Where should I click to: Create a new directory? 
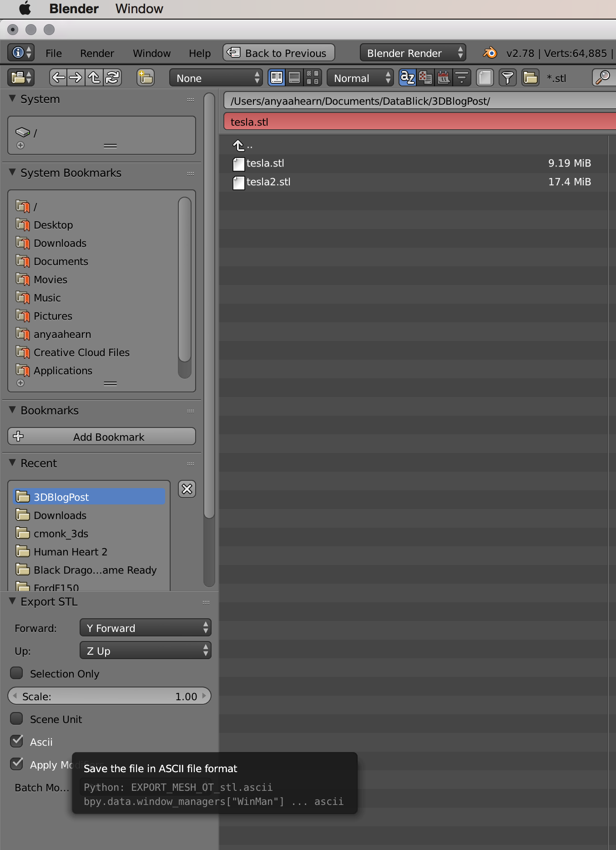(146, 78)
